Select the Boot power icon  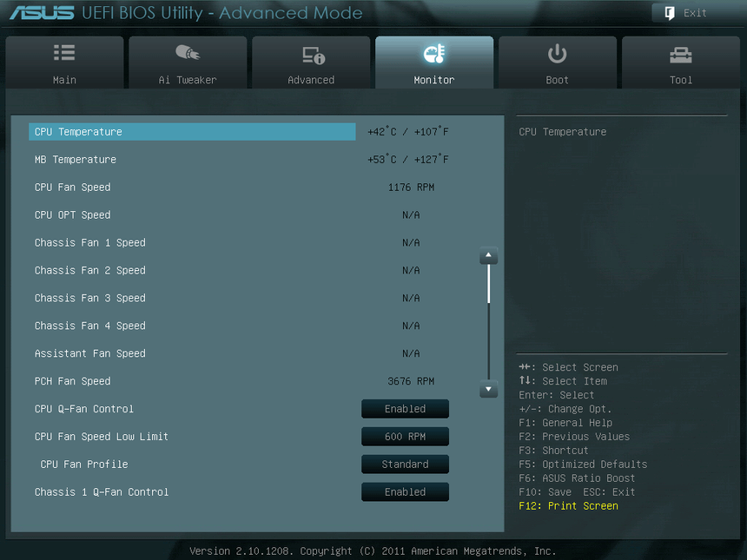click(x=557, y=54)
